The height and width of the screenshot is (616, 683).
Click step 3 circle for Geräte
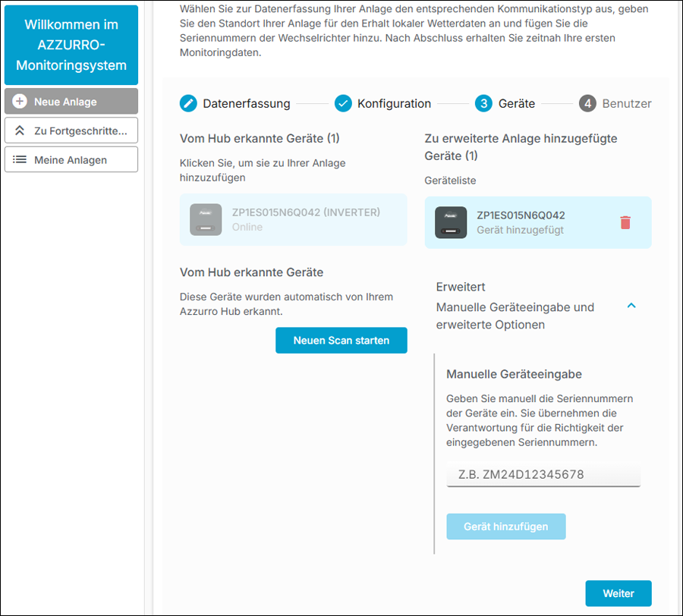point(483,104)
